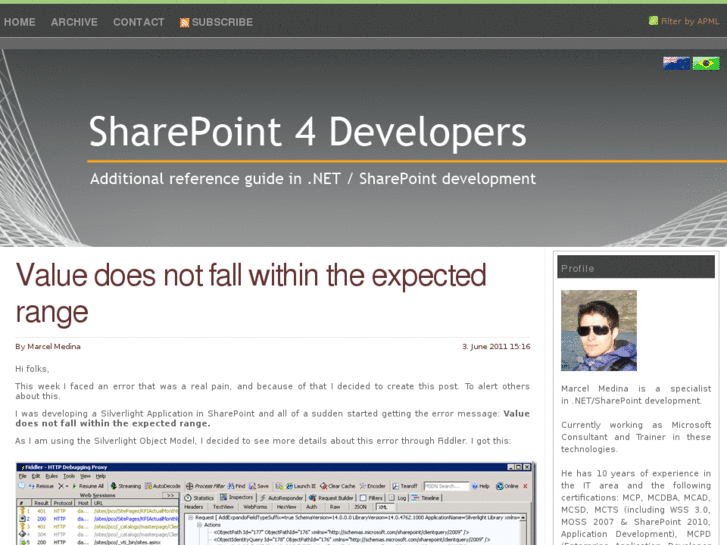727x545 pixels.
Task: Click the Profile sidebar header
Action: pyautogui.click(x=636, y=267)
